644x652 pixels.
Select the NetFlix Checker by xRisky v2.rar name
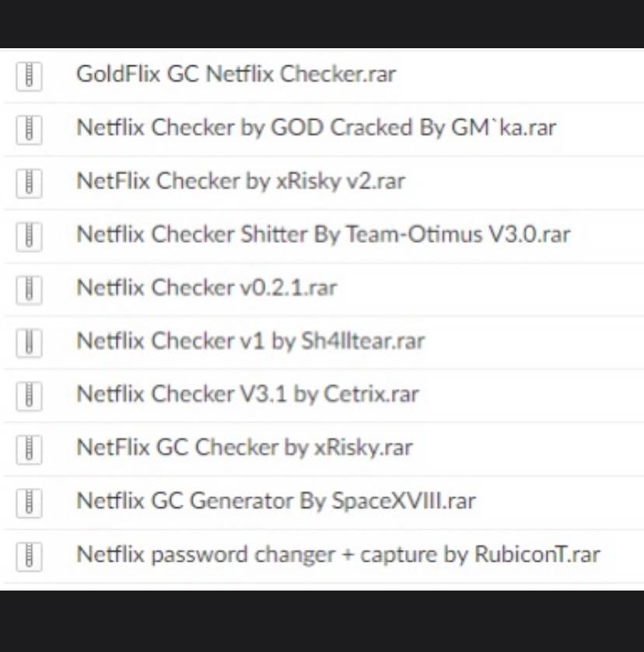point(240,181)
